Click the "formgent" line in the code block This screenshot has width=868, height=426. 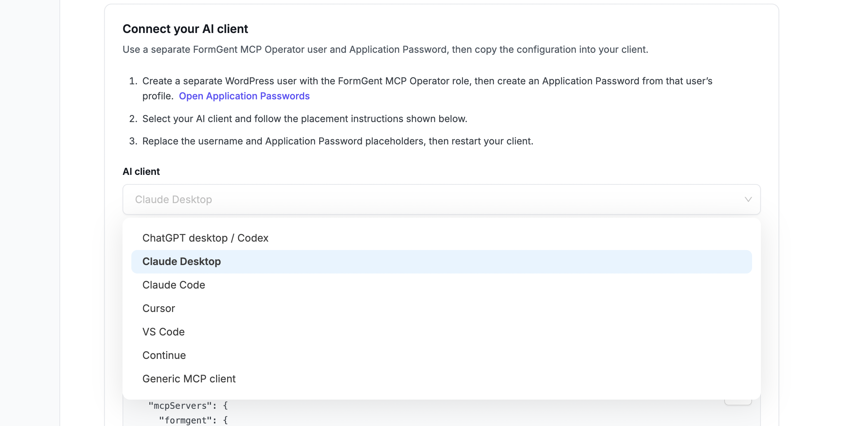coord(193,421)
